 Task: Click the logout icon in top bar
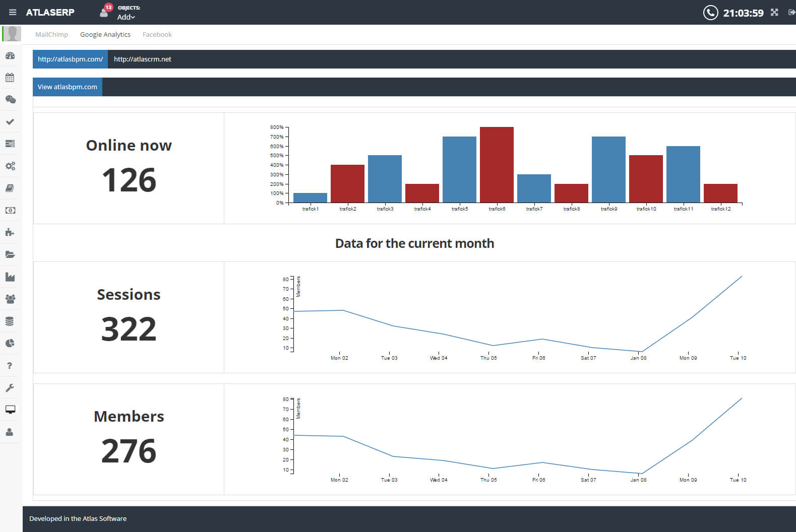791,12
